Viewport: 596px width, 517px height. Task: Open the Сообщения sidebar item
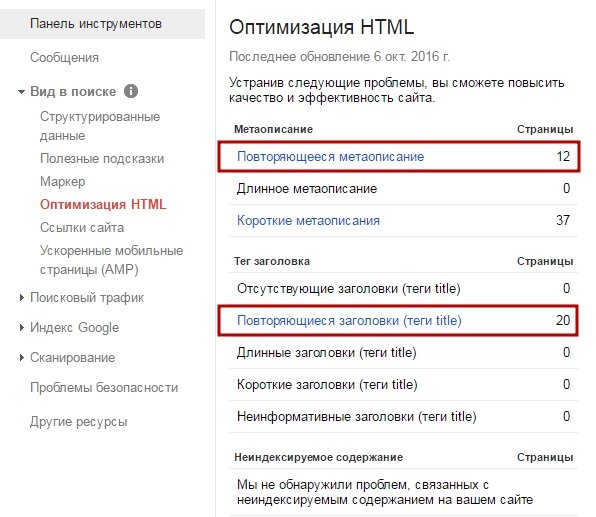[64, 57]
